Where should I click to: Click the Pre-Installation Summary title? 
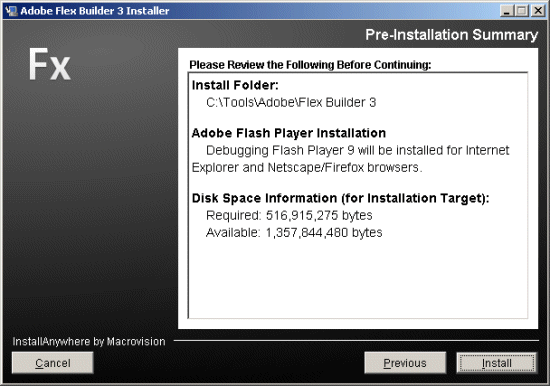[451, 35]
